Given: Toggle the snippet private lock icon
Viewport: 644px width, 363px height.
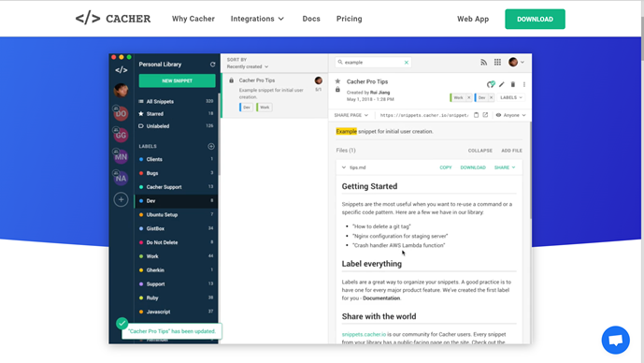Looking at the screenshot, I should point(337,89).
